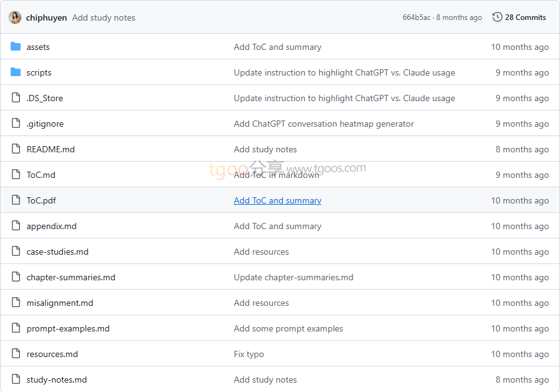Click the ToC.pdf file icon

point(16,200)
